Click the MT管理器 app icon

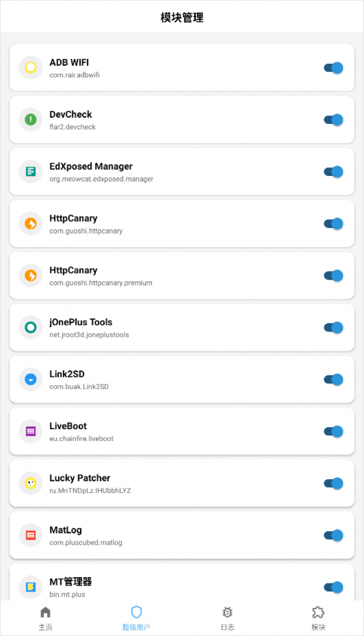(31, 587)
